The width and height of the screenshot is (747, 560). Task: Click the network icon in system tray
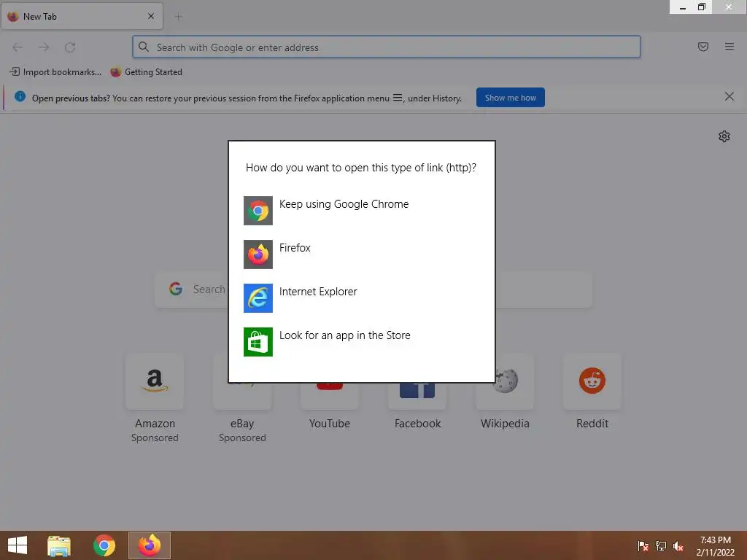tap(660, 546)
